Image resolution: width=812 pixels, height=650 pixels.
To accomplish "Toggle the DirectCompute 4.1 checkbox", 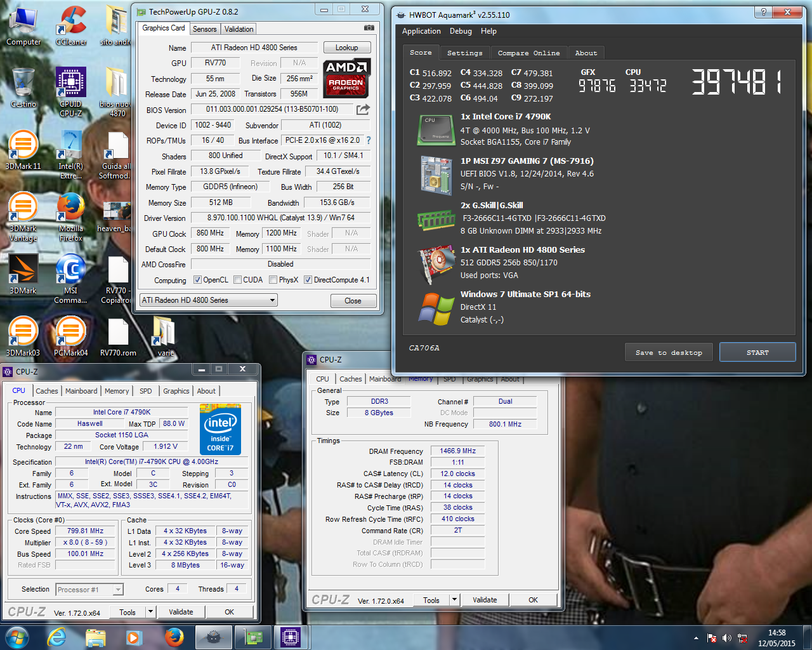I will (x=308, y=280).
